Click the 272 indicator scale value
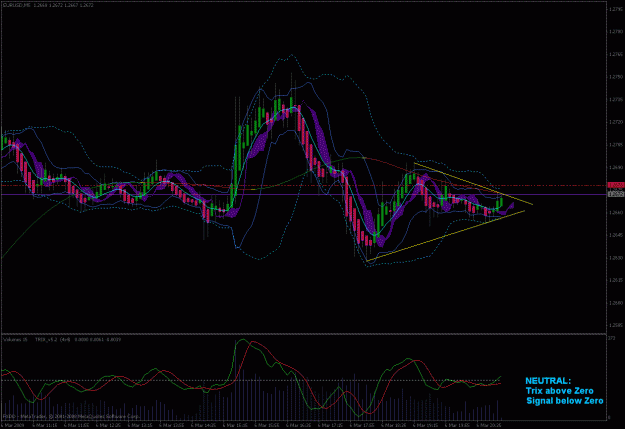 coord(611,338)
